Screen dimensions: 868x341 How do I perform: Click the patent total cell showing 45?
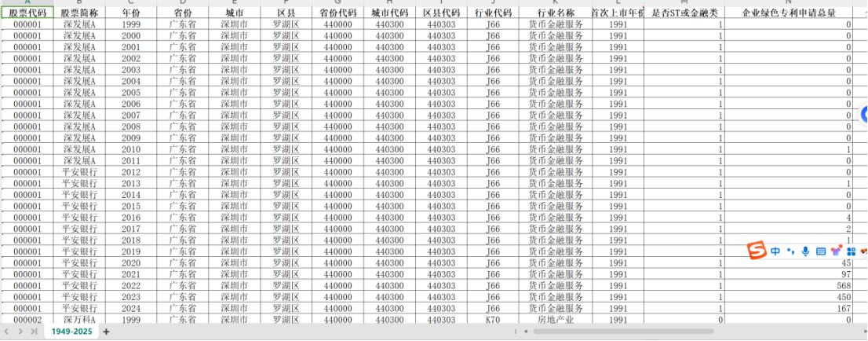pyautogui.click(x=789, y=262)
